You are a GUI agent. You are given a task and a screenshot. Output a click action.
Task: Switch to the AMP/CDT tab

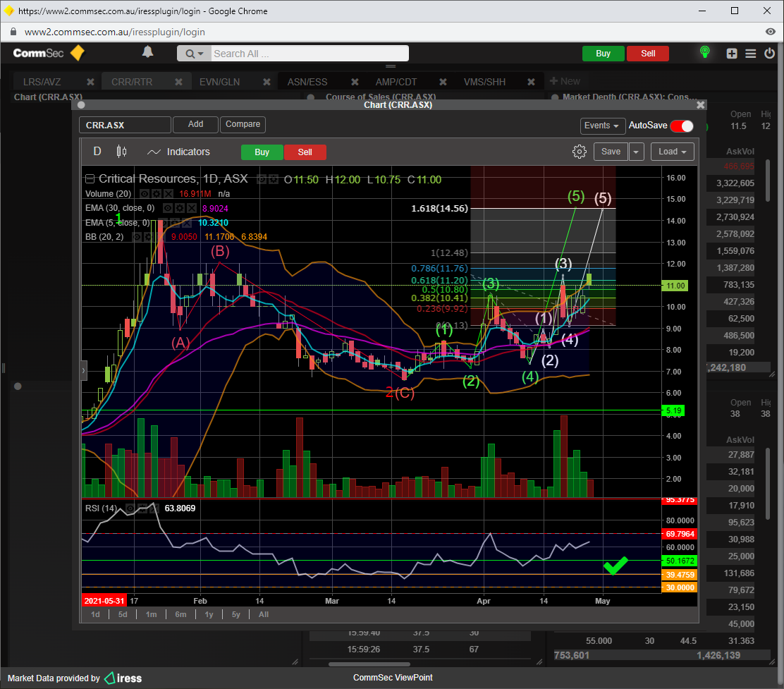(396, 82)
